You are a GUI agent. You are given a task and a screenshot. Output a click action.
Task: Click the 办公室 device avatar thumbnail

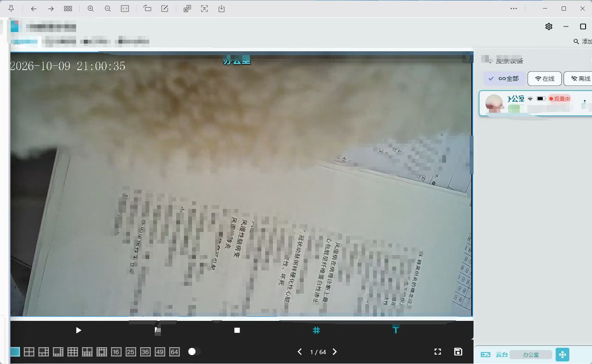click(494, 103)
